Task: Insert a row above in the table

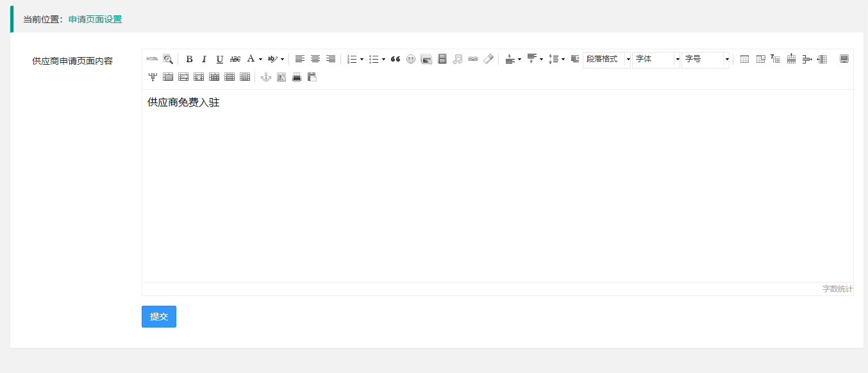Action: tap(791, 59)
